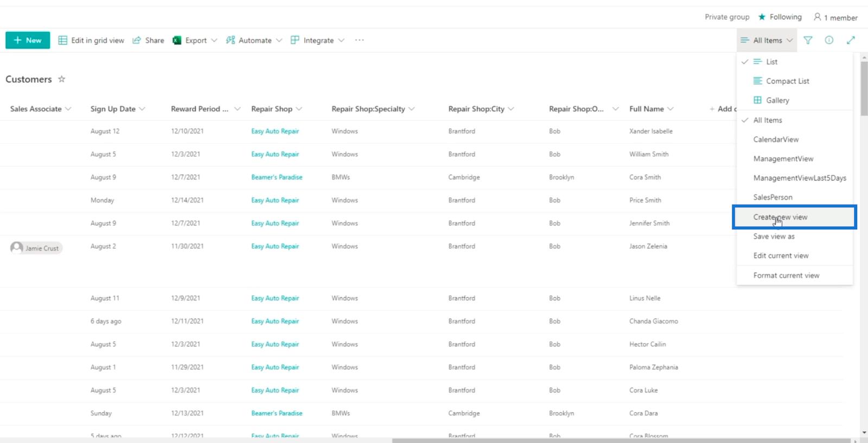Open Easy Auto Repair link for Price Smith
The image size is (868, 443).
[x=275, y=200]
